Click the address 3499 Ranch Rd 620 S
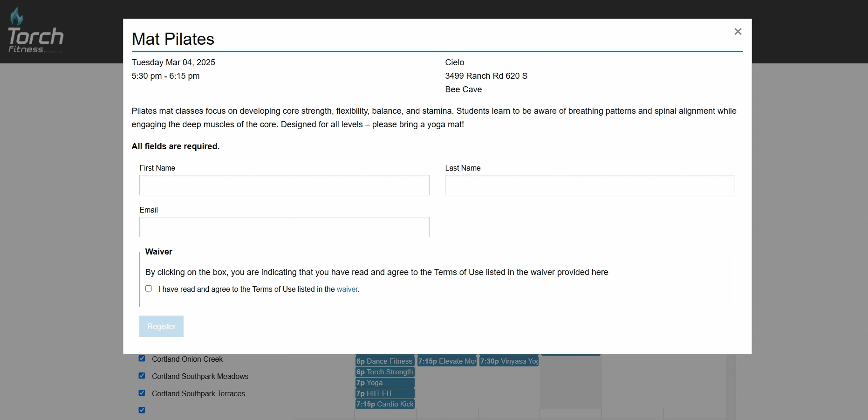The image size is (868, 420). (x=486, y=76)
